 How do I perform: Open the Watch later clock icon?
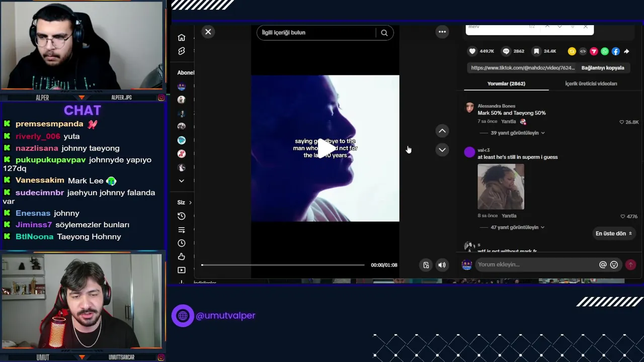(182, 243)
